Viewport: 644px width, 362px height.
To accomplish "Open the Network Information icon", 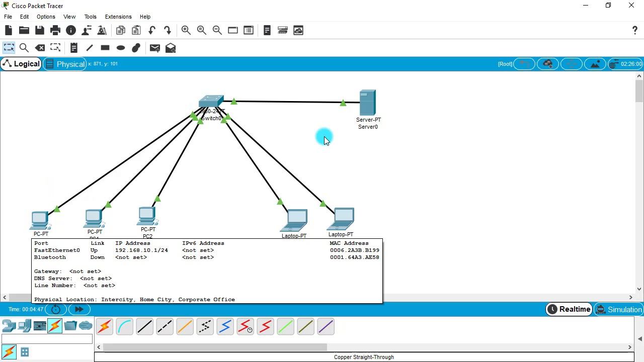I will (71, 30).
